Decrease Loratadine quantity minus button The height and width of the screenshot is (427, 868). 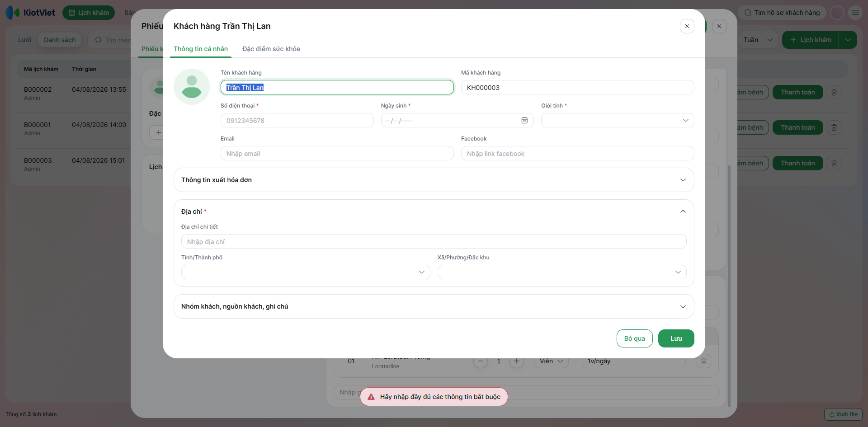click(x=481, y=361)
